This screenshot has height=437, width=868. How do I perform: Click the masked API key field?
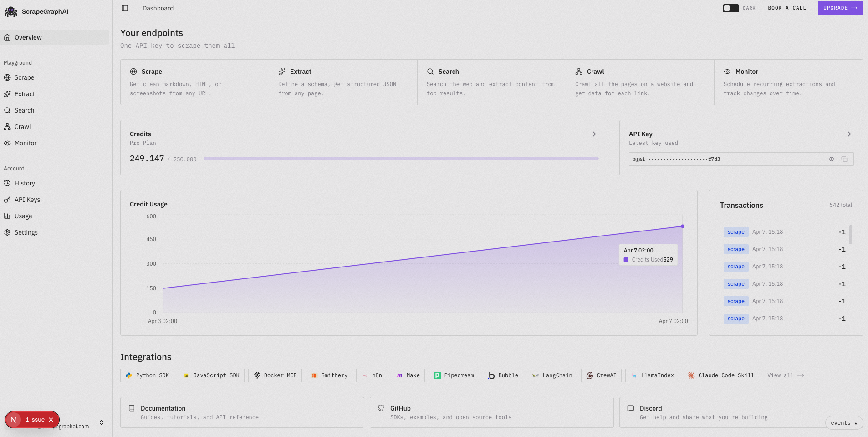741,159
